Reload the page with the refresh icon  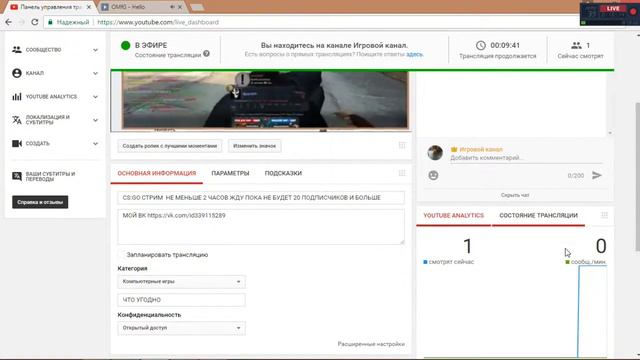point(35,22)
